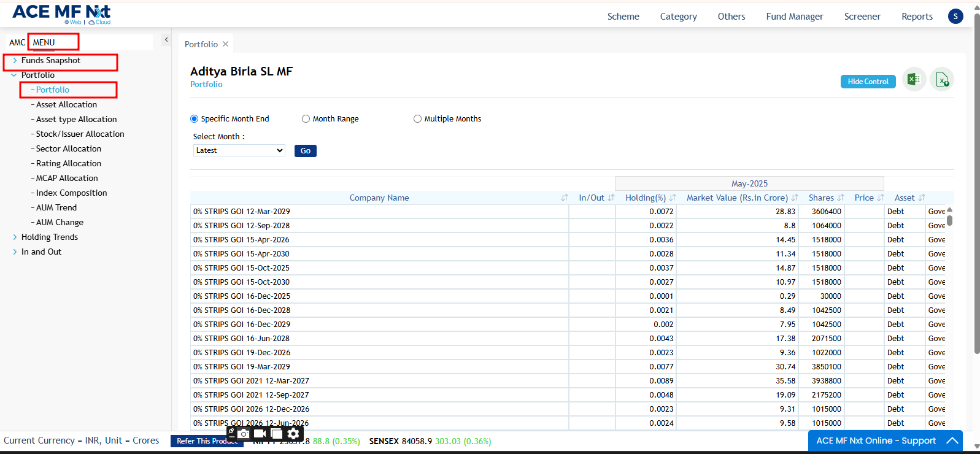Open the Fund Manager menu
Image resolution: width=980 pixels, height=454 pixels.
coord(794,17)
